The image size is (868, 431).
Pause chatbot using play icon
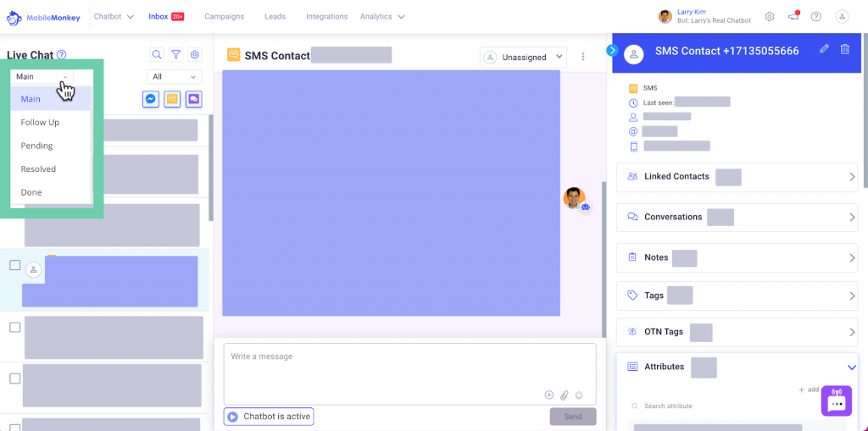coord(233,417)
